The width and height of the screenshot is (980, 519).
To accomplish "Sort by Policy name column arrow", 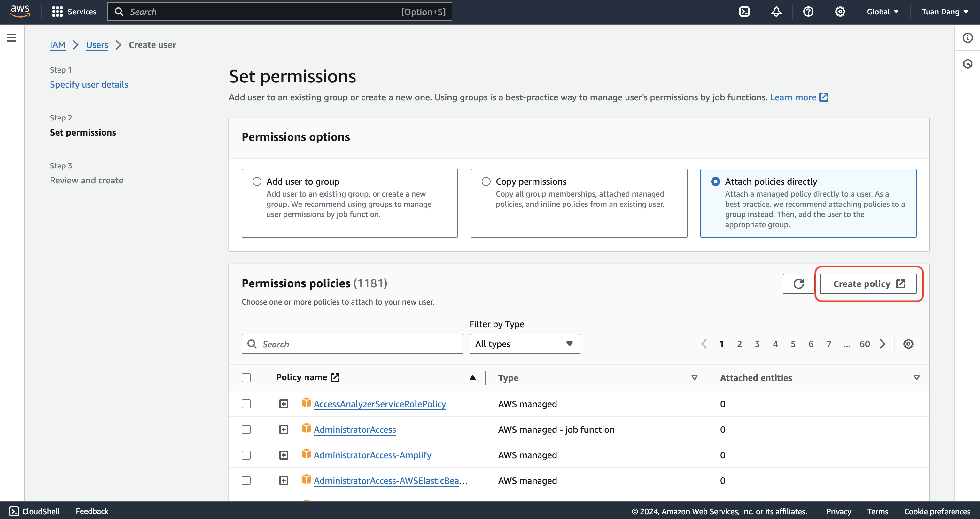I will tap(472, 378).
